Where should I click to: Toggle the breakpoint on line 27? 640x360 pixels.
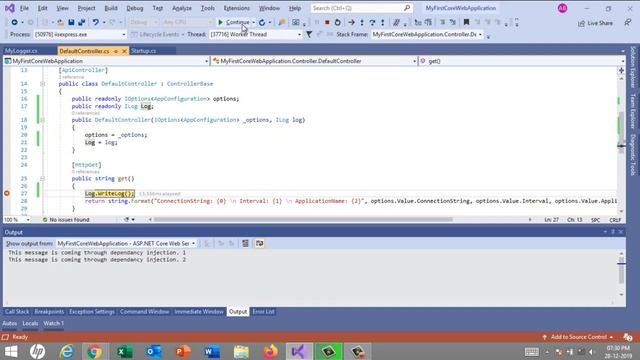tap(7, 193)
